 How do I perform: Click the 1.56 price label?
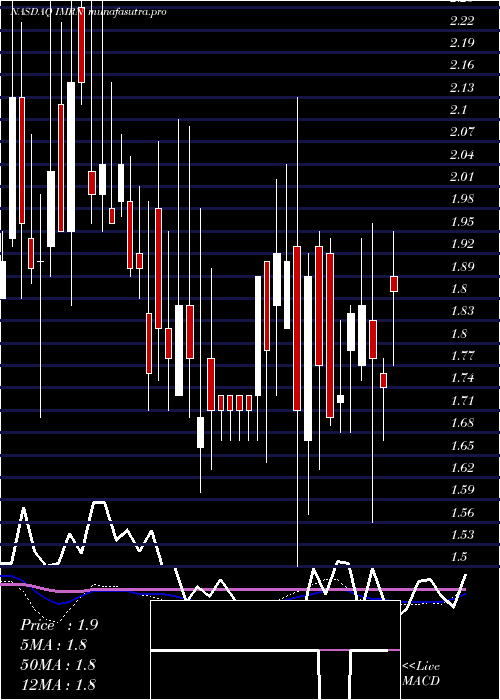pyautogui.click(x=462, y=513)
